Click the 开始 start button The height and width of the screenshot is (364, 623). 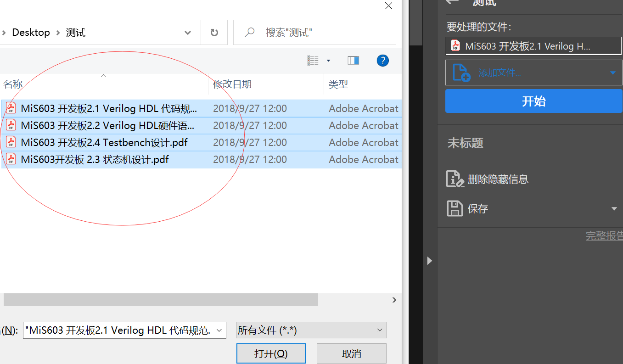[x=533, y=101]
